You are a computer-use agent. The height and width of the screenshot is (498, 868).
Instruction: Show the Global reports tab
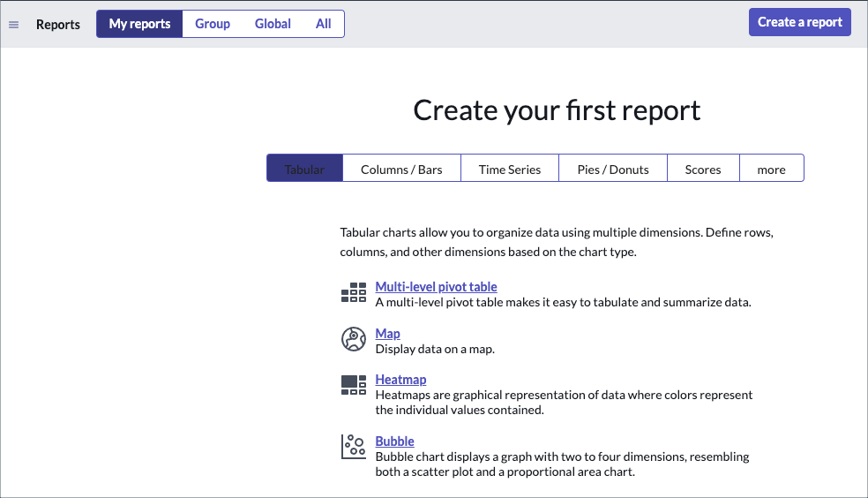pyautogui.click(x=273, y=24)
